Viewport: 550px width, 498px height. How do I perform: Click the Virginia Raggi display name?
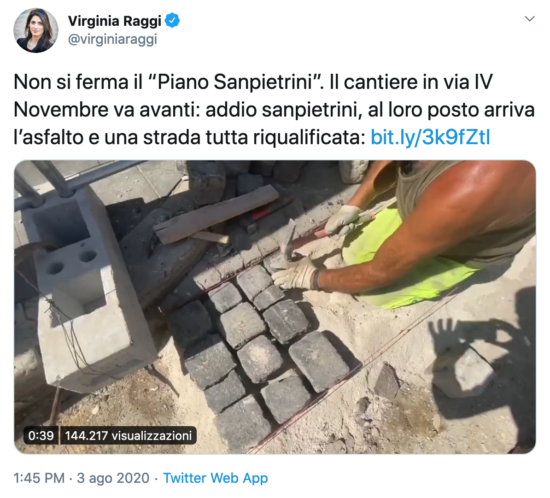pos(115,21)
